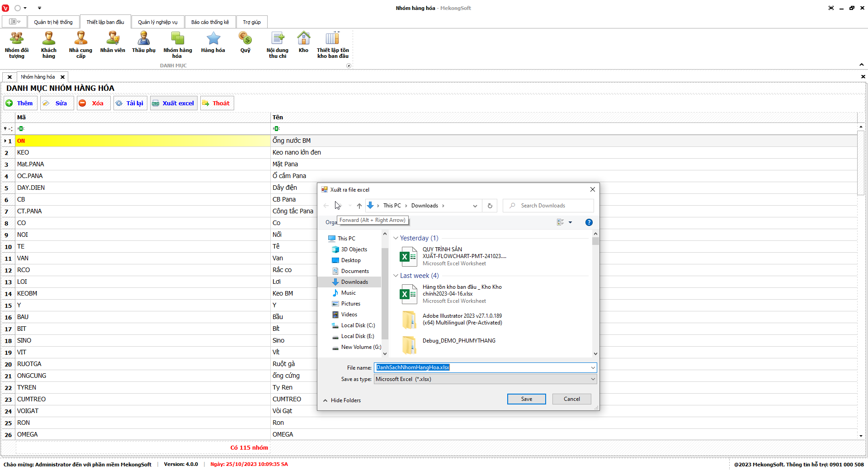The width and height of the screenshot is (868, 470).
Task: Open the File name dropdown arrow
Action: [x=593, y=367]
